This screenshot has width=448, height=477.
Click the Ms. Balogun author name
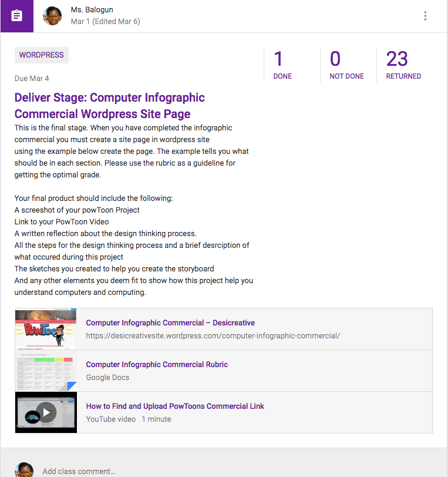coord(92,10)
